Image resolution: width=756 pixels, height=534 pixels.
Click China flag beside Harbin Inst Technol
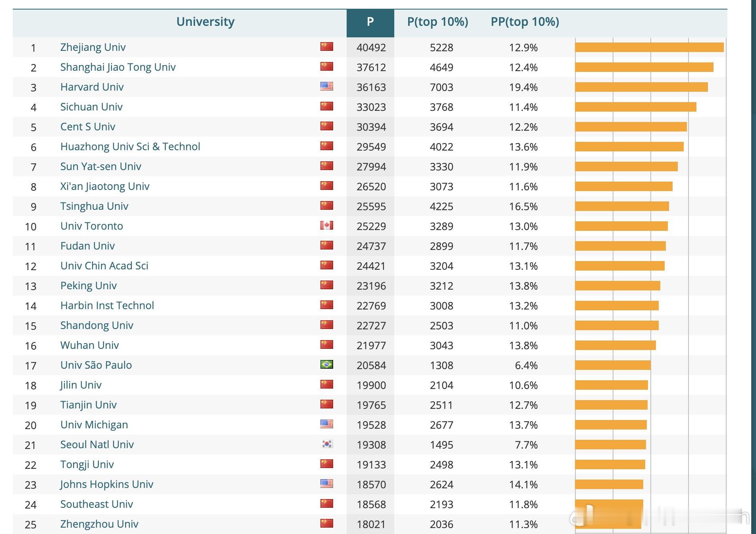click(327, 305)
